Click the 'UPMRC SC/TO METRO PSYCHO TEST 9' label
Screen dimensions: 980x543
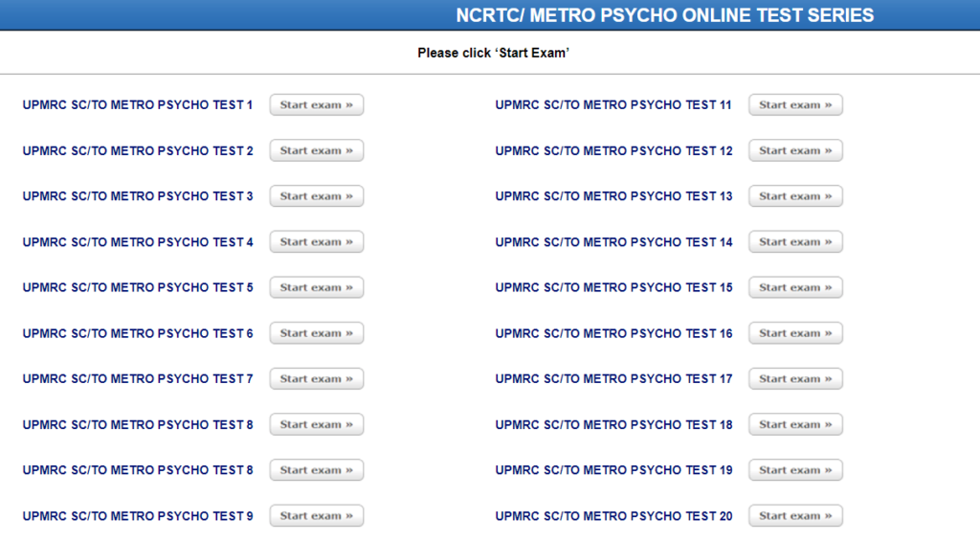coord(138,516)
